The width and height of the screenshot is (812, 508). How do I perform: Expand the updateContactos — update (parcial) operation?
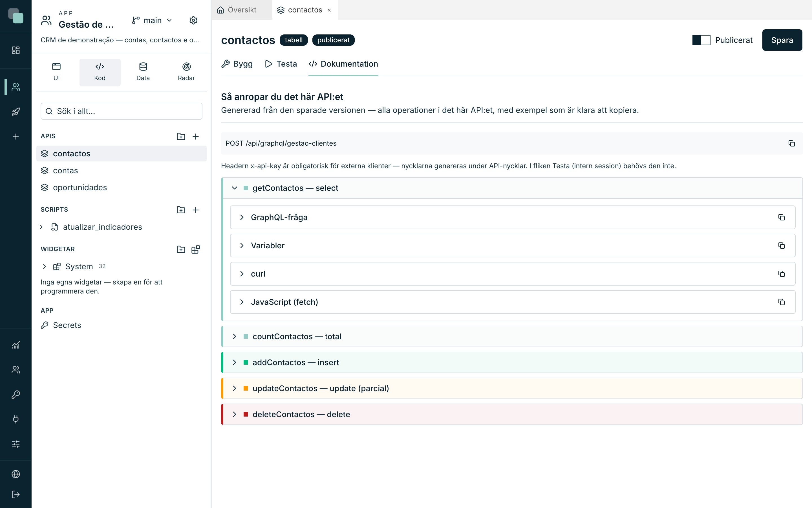pos(512,388)
